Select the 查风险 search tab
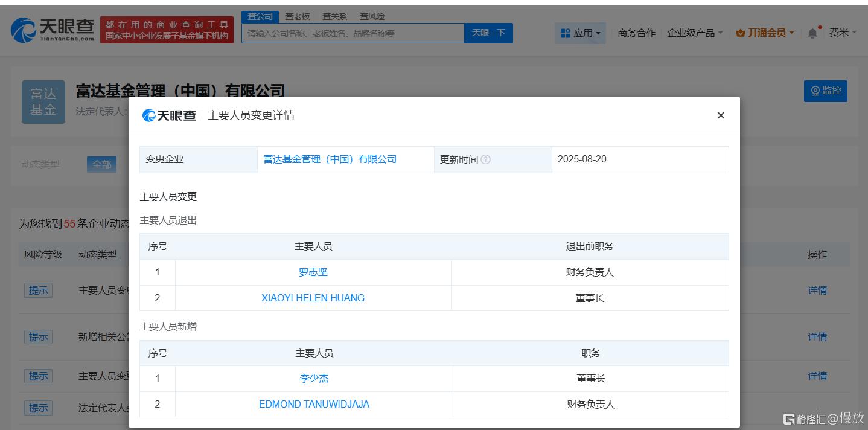 tap(372, 16)
